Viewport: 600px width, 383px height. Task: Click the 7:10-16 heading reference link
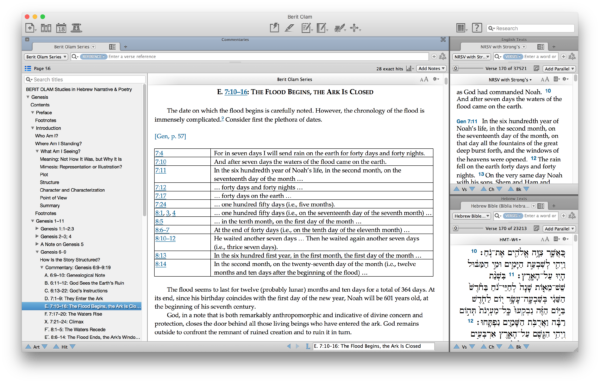(236, 92)
